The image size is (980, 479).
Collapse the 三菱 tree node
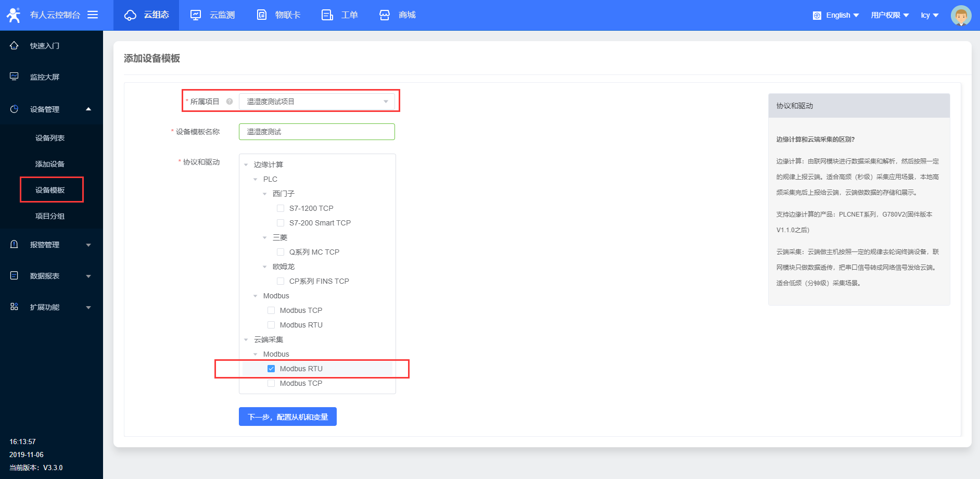(x=265, y=237)
